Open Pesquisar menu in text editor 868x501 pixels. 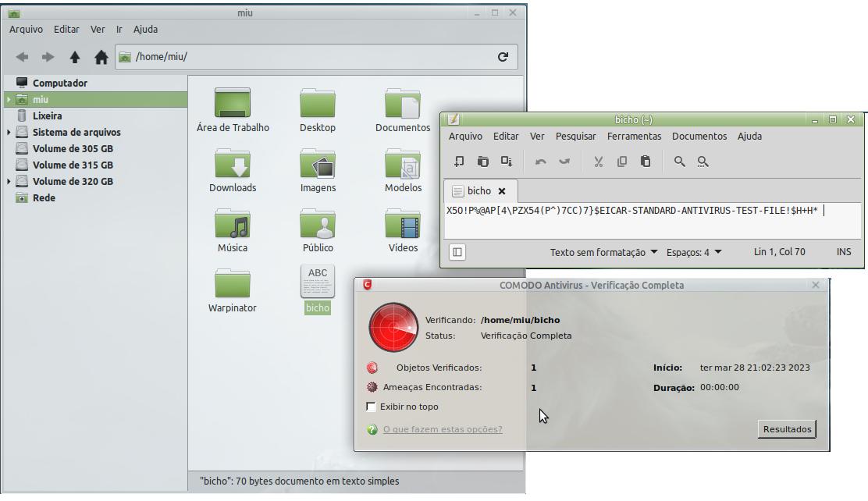pyautogui.click(x=576, y=137)
